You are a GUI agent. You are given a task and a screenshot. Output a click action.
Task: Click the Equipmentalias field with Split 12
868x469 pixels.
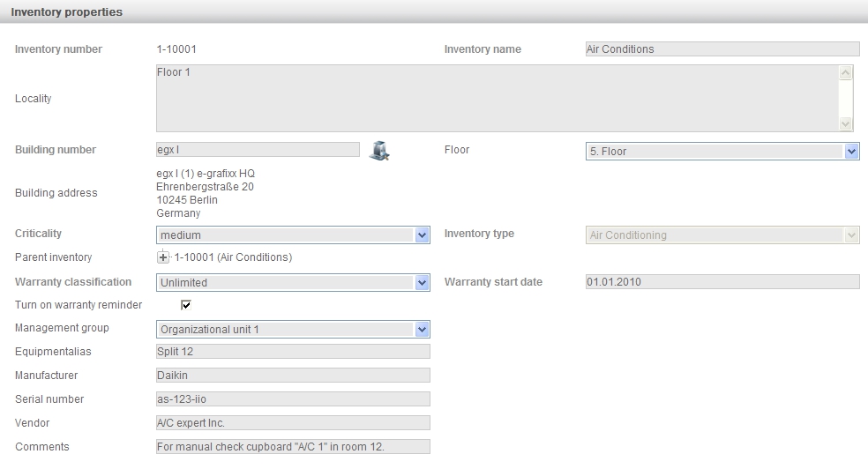[x=293, y=351]
